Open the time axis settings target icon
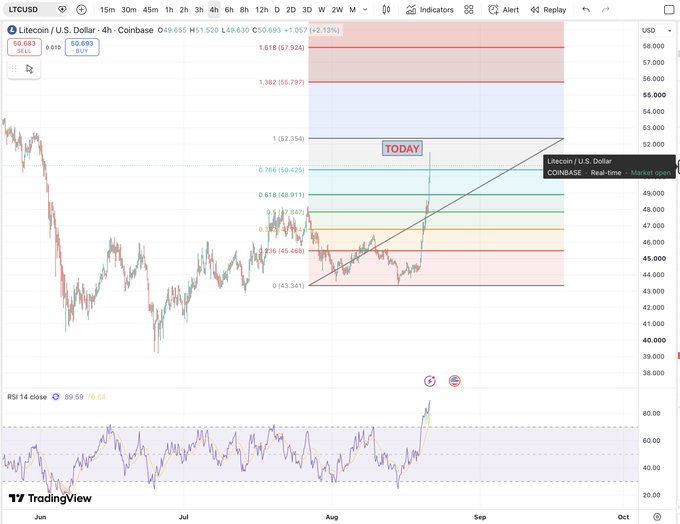680x524 pixels. [x=657, y=517]
